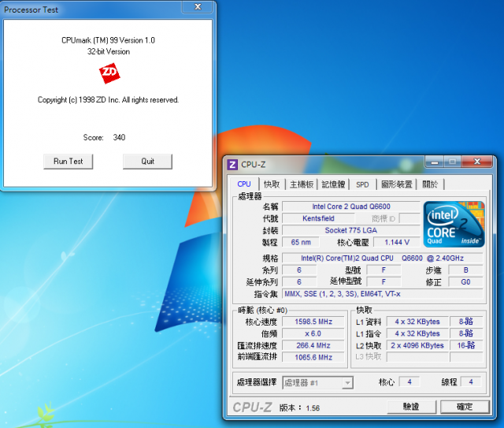The height and width of the screenshot is (428, 504).
Task: Click the 線程 thread count value 4
Action: 471,382
